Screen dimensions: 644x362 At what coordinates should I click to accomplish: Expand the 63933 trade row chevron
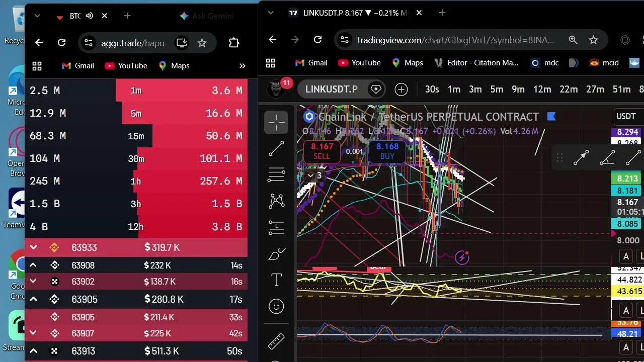click(x=33, y=247)
